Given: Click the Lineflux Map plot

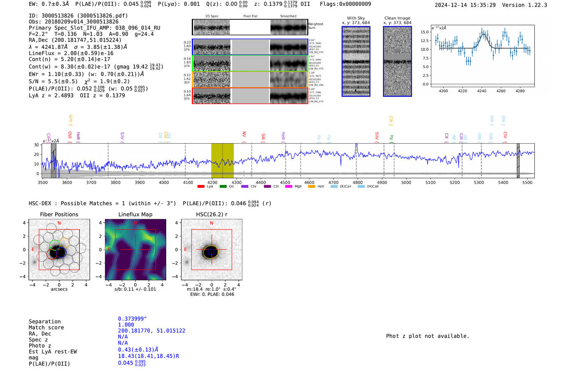Looking at the screenshot, I should [x=135, y=250].
